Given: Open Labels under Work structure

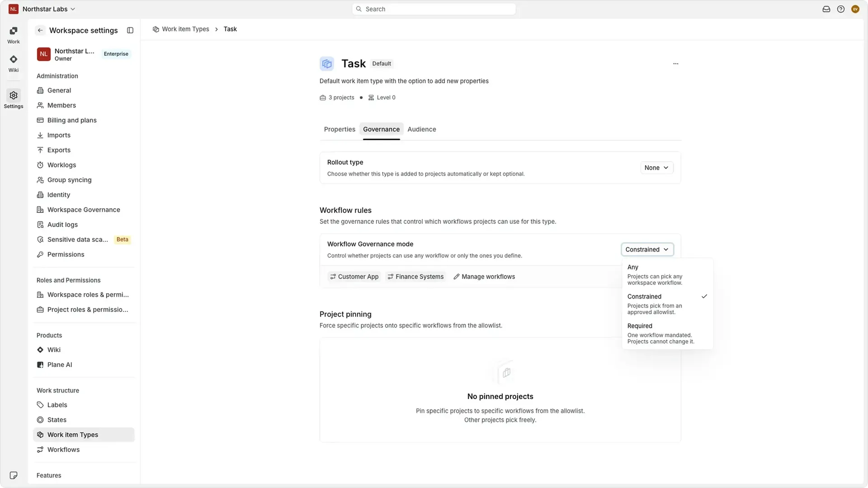Looking at the screenshot, I should point(84,405).
